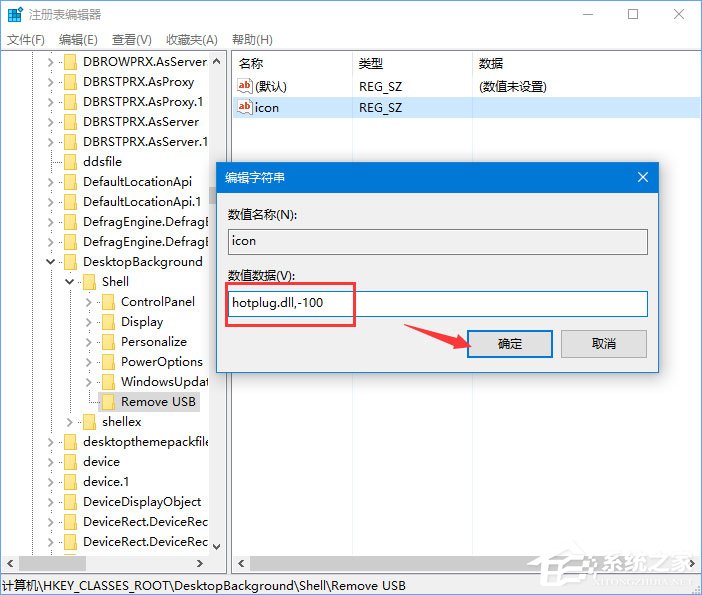
Task: Click the registry path in status bar
Action: (x=204, y=586)
